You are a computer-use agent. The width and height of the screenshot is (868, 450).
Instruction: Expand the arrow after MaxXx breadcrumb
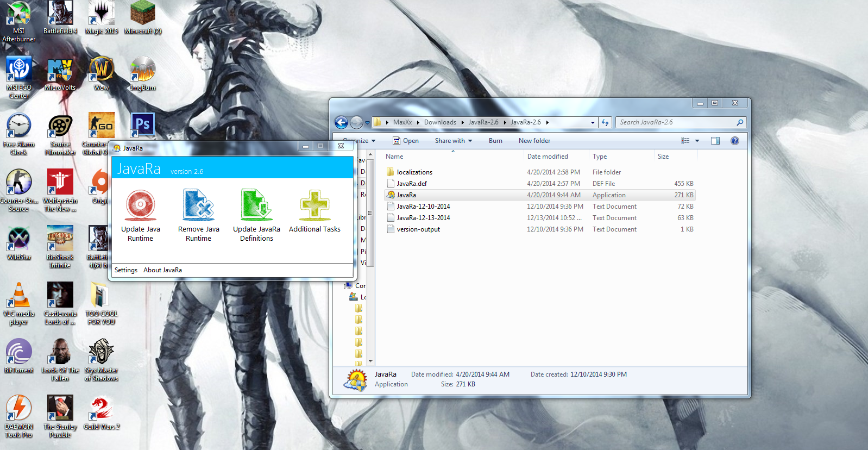pyautogui.click(x=418, y=123)
